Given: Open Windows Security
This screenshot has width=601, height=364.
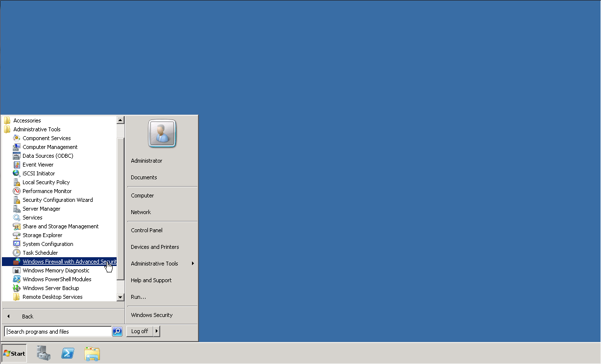Looking at the screenshot, I should [152, 315].
